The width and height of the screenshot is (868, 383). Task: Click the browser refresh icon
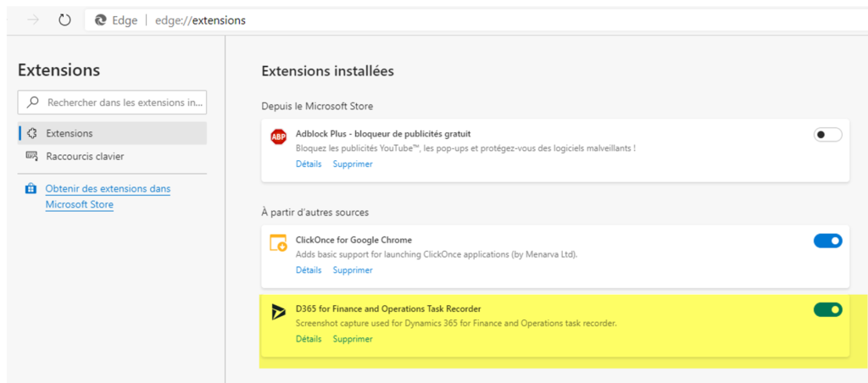(x=64, y=20)
